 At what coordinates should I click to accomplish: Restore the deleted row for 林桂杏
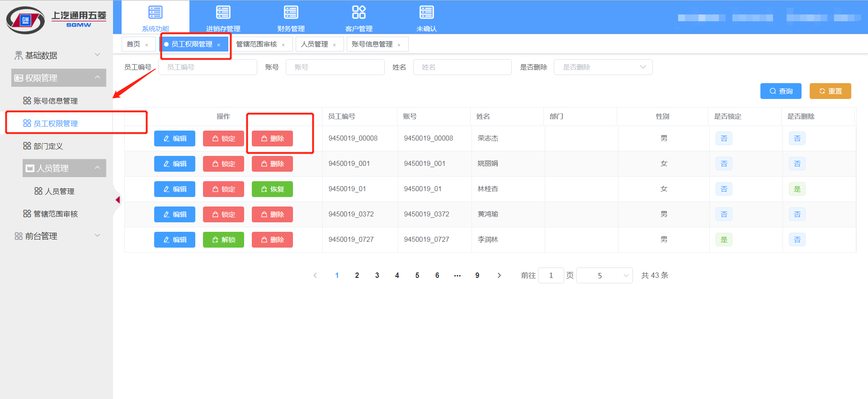(272, 189)
